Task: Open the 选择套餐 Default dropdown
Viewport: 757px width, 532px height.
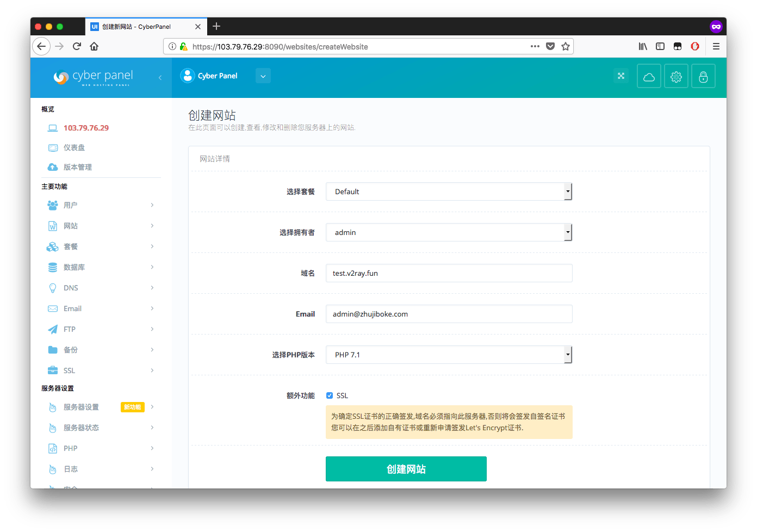Action: (449, 191)
